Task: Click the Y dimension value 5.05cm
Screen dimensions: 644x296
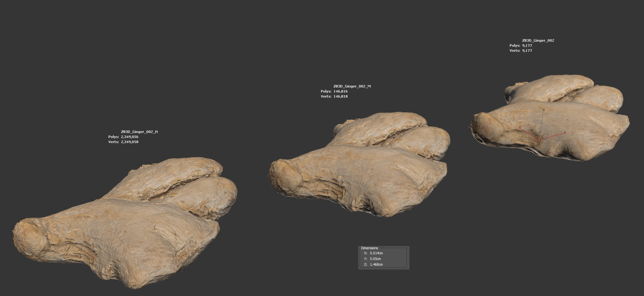Action: (x=375, y=259)
